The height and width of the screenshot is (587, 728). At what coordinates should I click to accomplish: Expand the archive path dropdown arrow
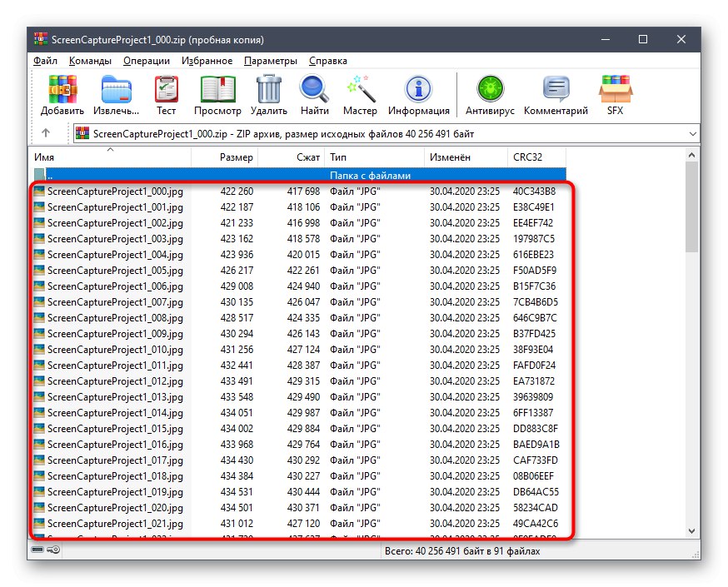(693, 134)
